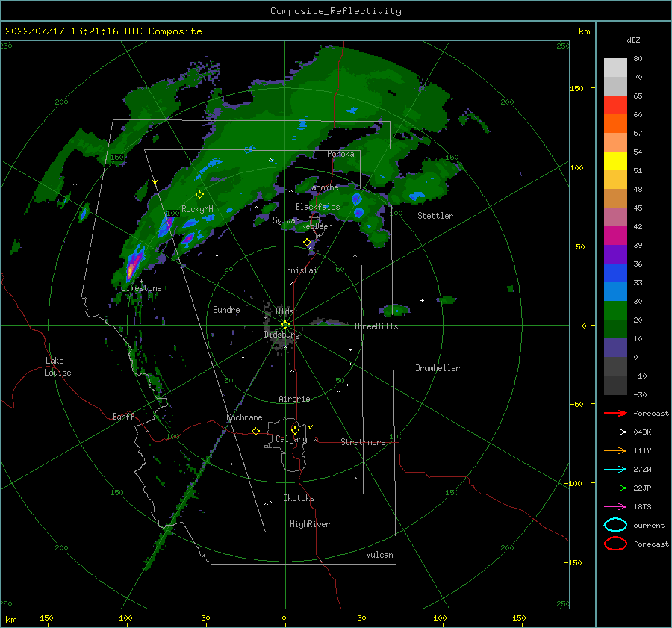Screen dimensions: 672x628
Task: Click the Sundre label
Action: pyautogui.click(x=226, y=309)
